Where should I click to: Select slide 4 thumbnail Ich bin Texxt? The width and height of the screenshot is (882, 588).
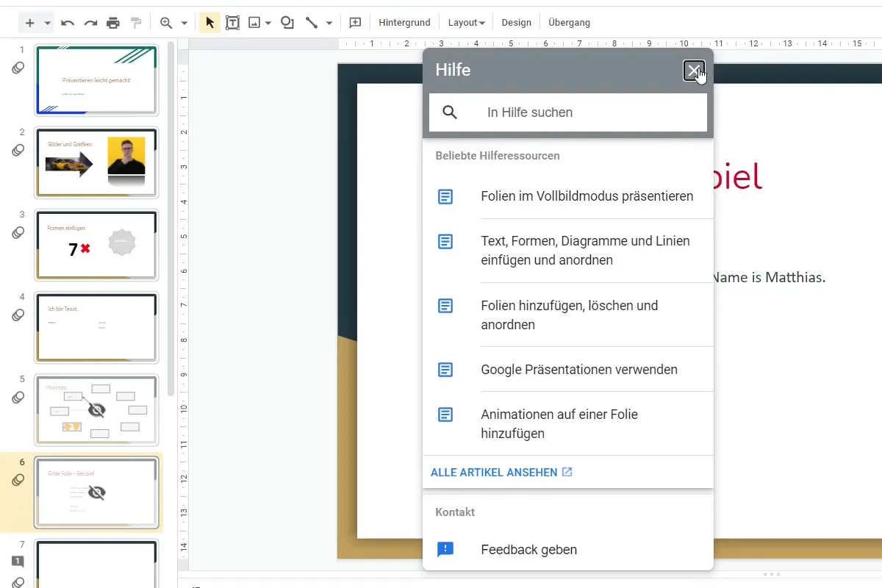pyautogui.click(x=96, y=327)
